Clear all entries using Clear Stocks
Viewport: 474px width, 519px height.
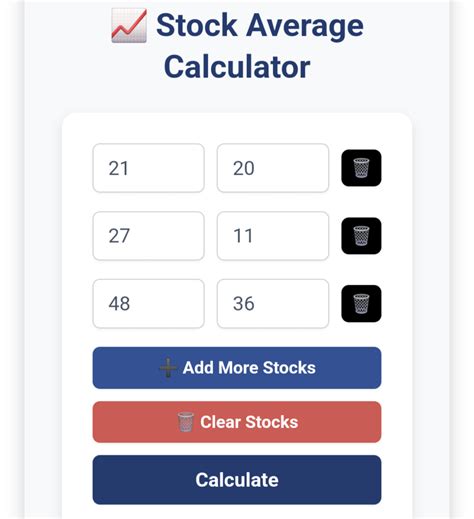coord(237,422)
